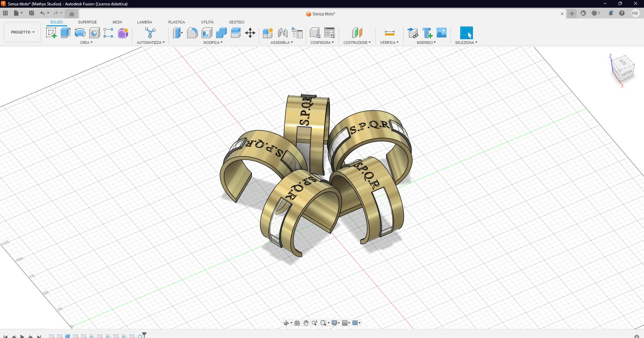Switch to the UTILITÀ tab

click(x=207, y=22)
